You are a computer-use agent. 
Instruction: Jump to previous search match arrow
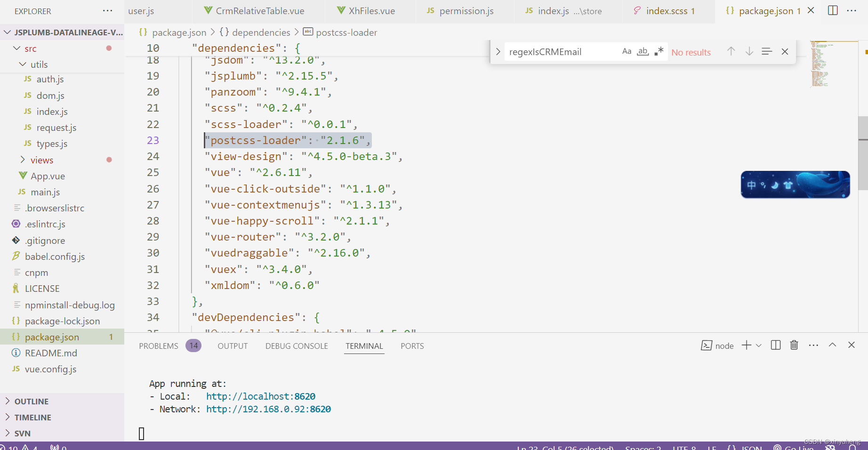(x=731, y=51)
